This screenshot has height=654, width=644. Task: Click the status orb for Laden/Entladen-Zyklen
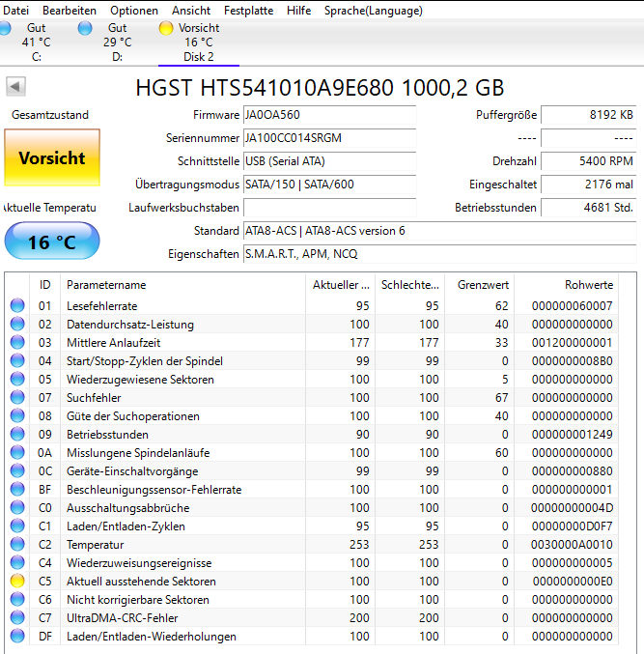pos(17,526)
